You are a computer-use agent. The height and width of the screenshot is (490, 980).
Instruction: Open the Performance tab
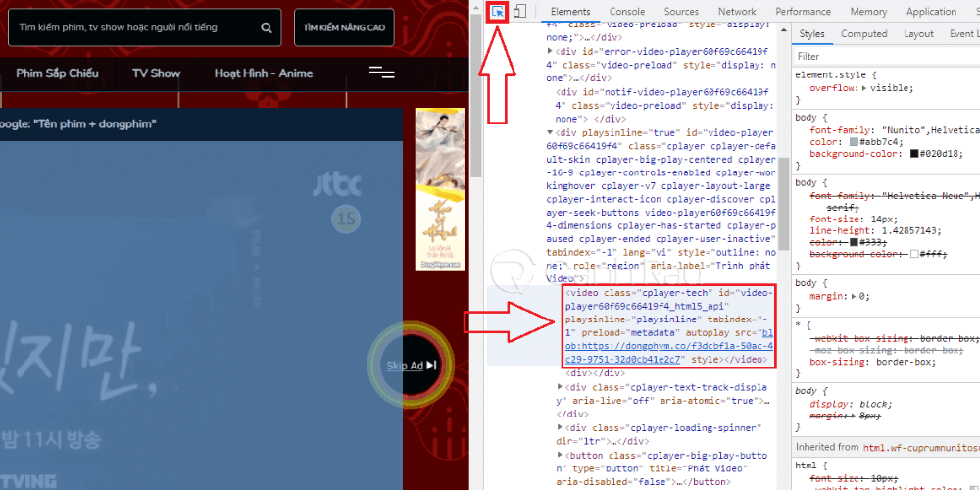click(x=804, y=11)
